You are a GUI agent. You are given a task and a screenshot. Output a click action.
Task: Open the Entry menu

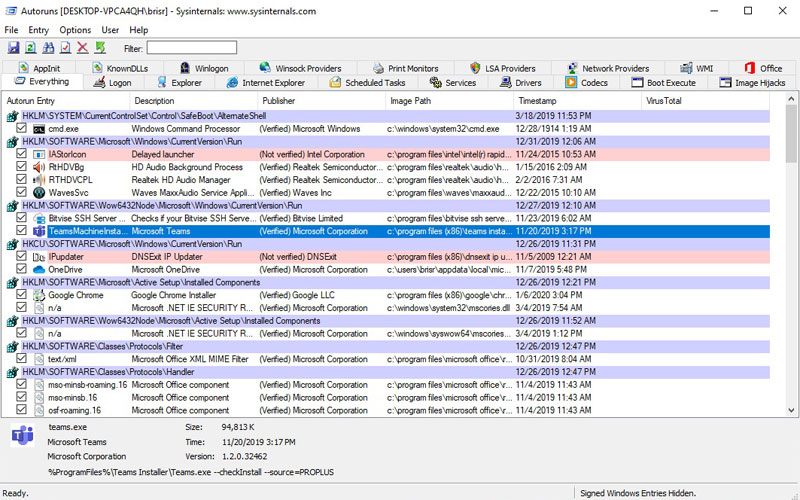click(38, 30)
